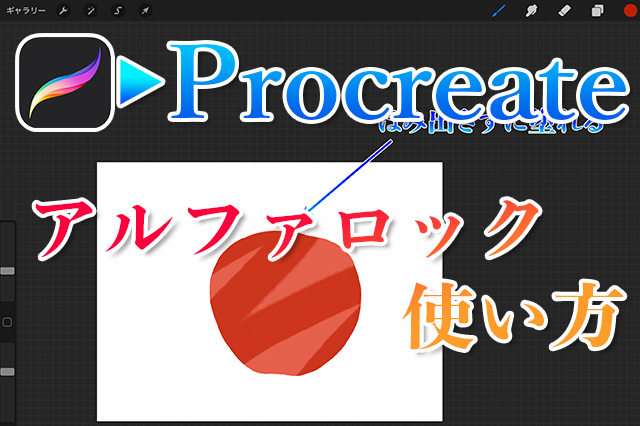
Task: Tap the red active color circle
Action: pyautogui.click(x=628, y=10)
